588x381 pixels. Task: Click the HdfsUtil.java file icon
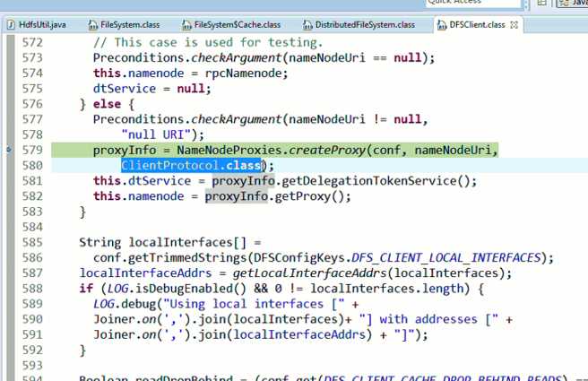click(x=12, y=25)
